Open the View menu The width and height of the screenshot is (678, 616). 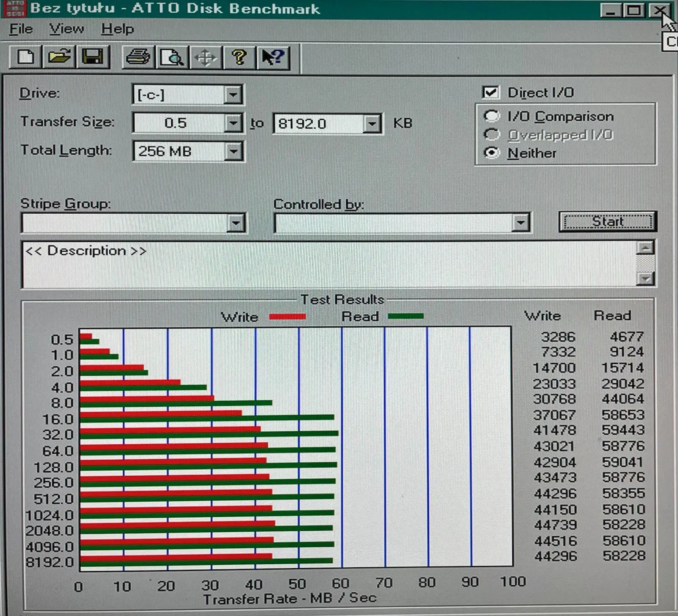click(x=67, y=29)
